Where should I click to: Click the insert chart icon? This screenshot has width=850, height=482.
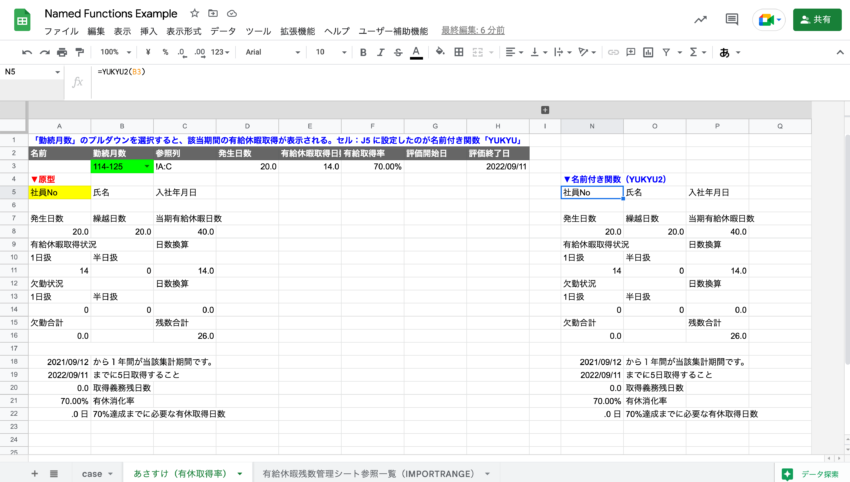pyautogui.click(x=647, y=52)
